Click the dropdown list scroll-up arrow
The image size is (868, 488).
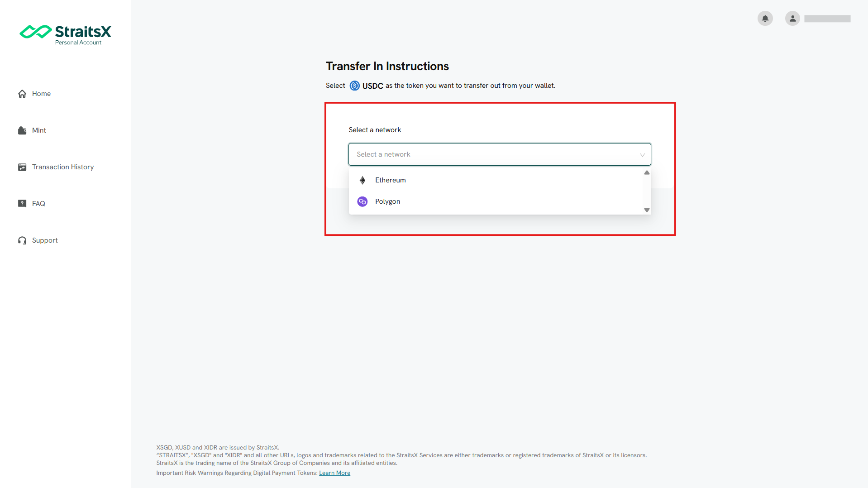tap(647, 172)
